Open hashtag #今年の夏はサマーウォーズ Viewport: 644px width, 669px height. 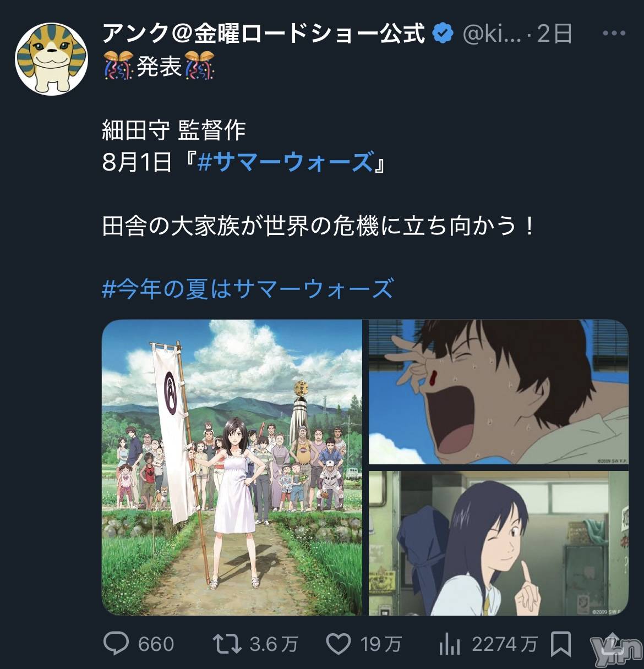248,289
